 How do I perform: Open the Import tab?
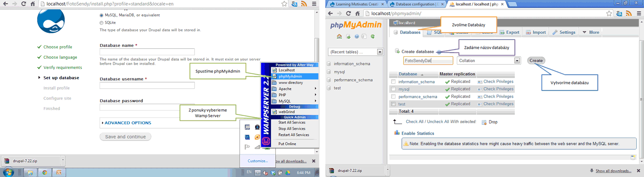point(535,32)
